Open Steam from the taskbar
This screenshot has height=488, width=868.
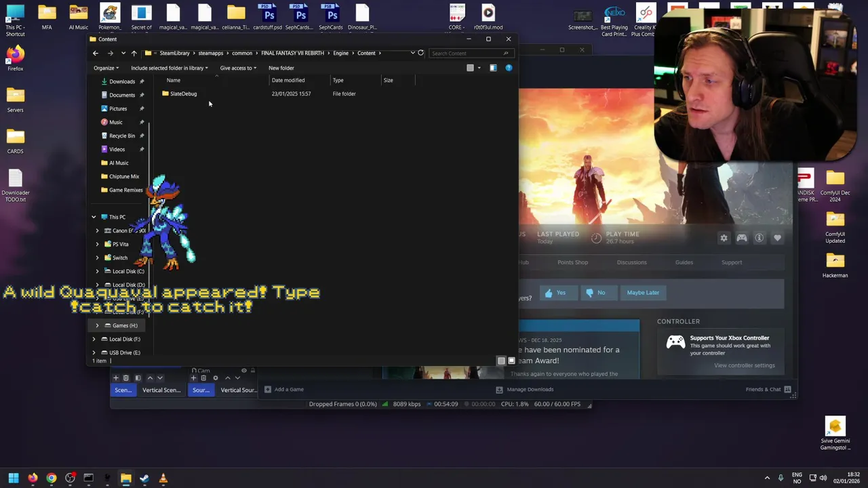pos(144,479)
